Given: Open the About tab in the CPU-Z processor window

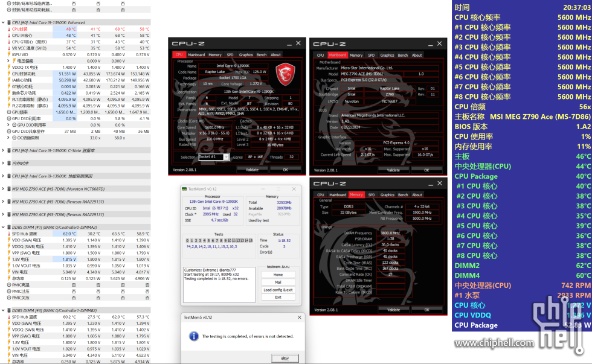Looking at the screenshot, I should click(275, 55).
